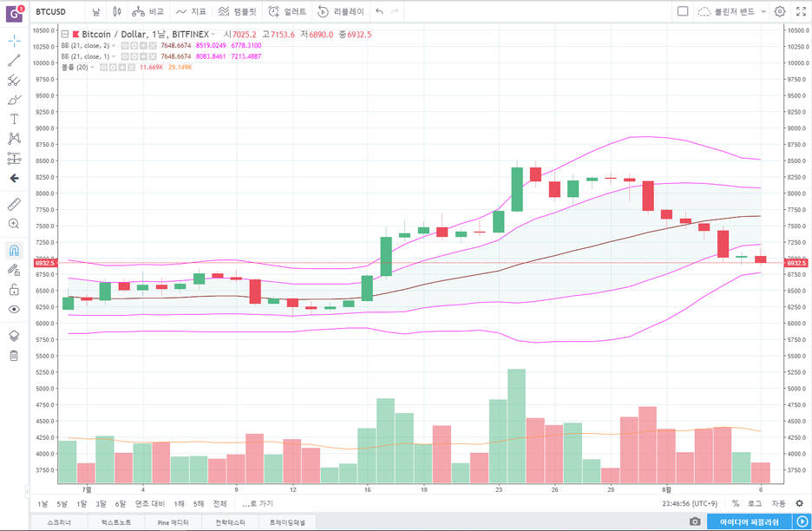This screenshot has width=812, height=531.
Task: Select the zoom in magnifier tool
Action: pos(14,224)
